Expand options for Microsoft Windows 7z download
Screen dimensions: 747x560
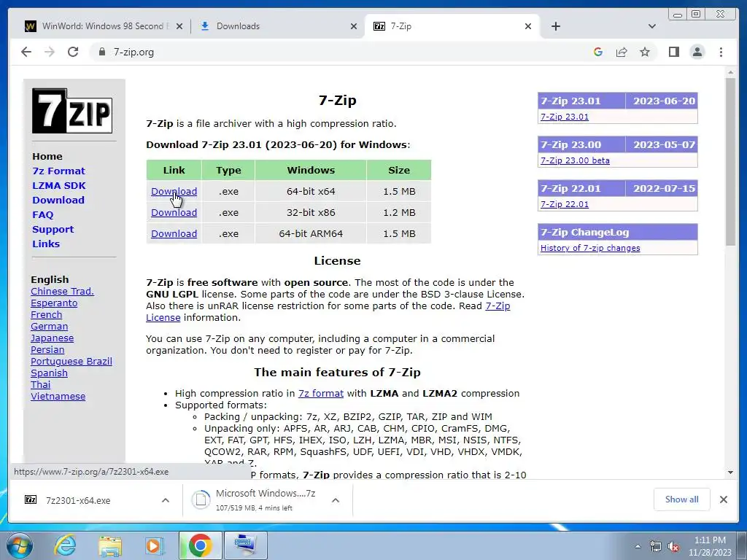tap(336, 500)
